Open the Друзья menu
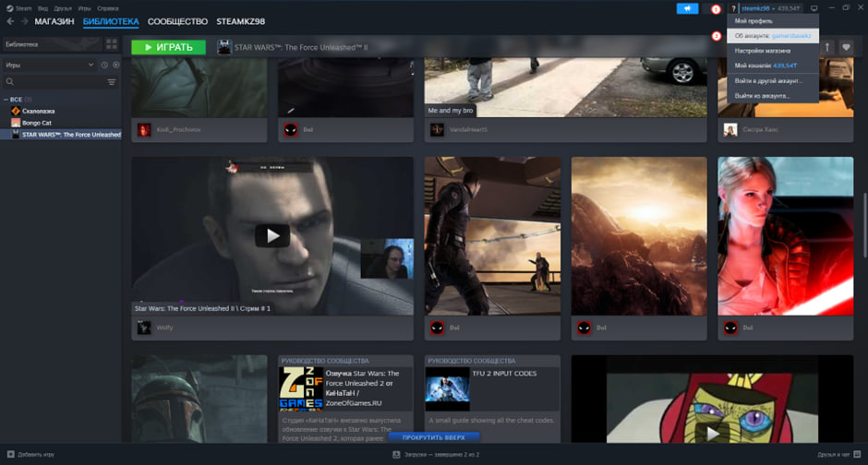Screen dimensions: 868x465 tap(63, 8)
